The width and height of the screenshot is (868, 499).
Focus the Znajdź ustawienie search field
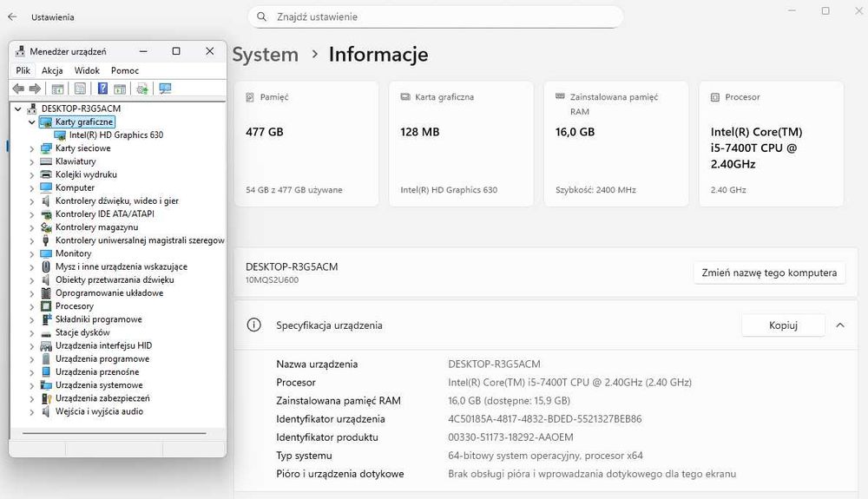point(435,16)
